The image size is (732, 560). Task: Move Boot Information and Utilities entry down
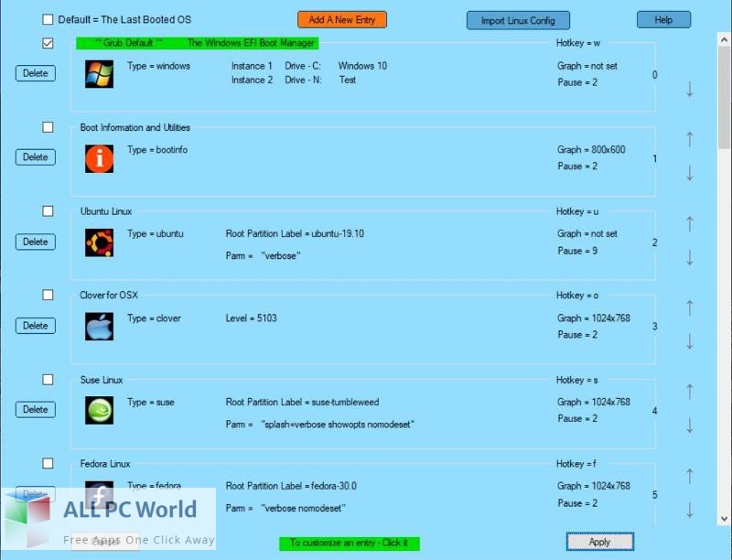pyautogui.click(x=690, y=173)
